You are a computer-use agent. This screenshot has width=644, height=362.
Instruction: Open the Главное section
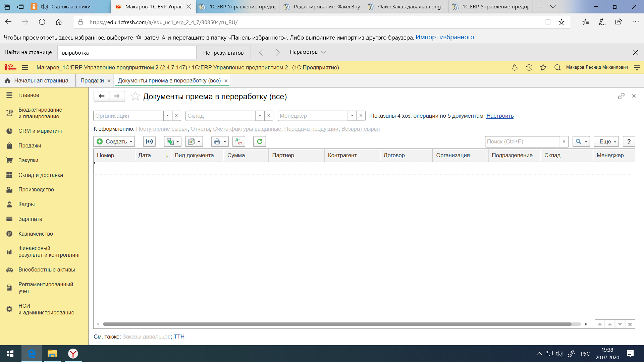pyautogui.click(x=29, y=95)
